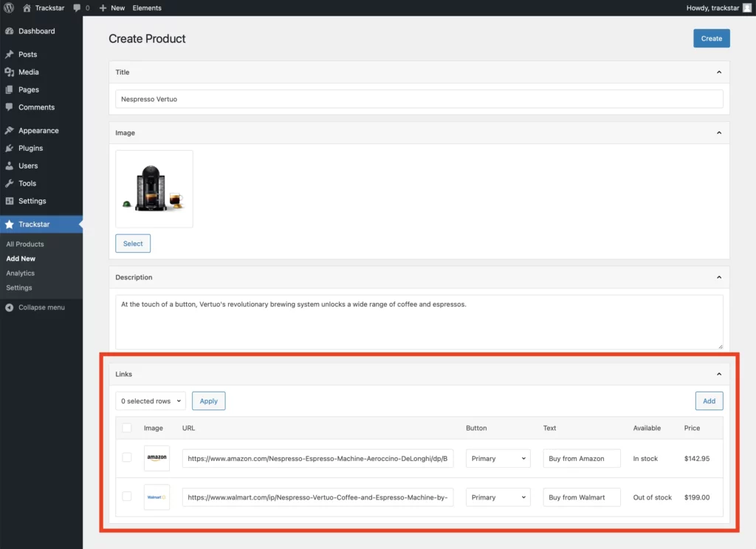The width and height of the screenshot is (756, 549).
Task: Open the Analytics submenu item
Action: tap(20, 273)
